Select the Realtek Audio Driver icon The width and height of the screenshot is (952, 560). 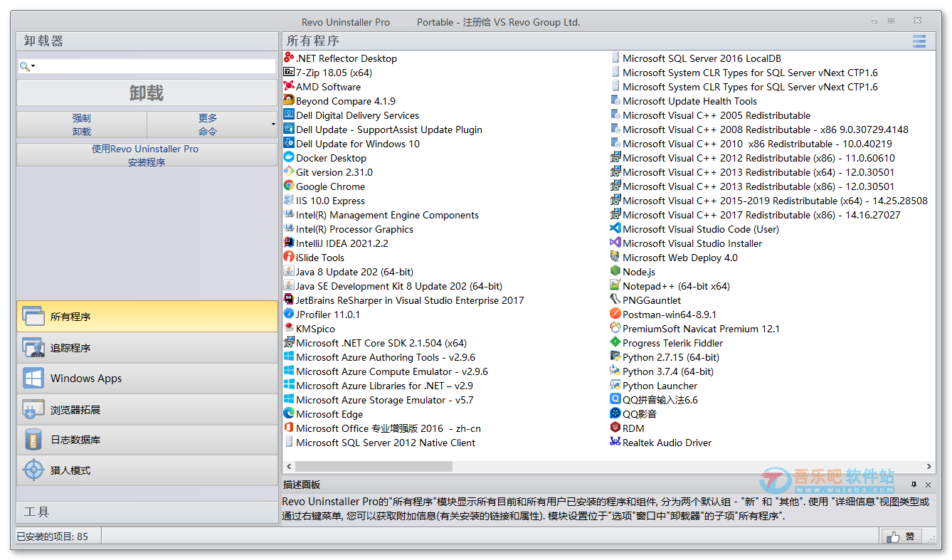pos(615,443)
